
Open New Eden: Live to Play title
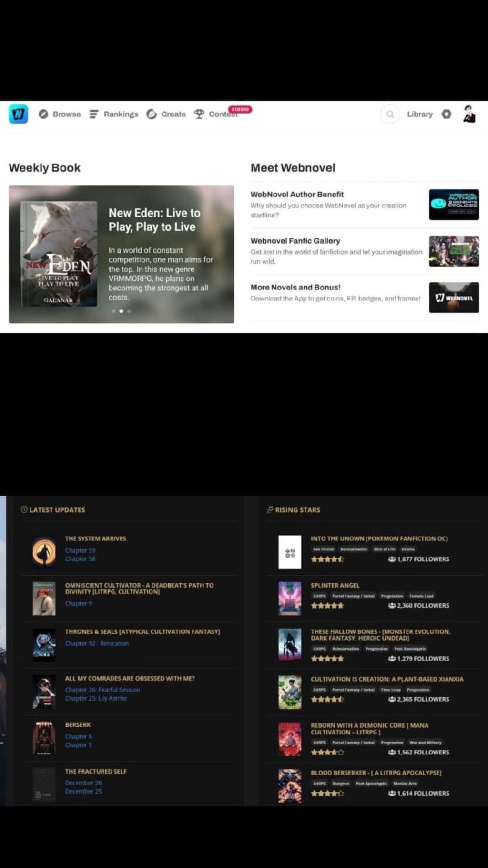154,220
